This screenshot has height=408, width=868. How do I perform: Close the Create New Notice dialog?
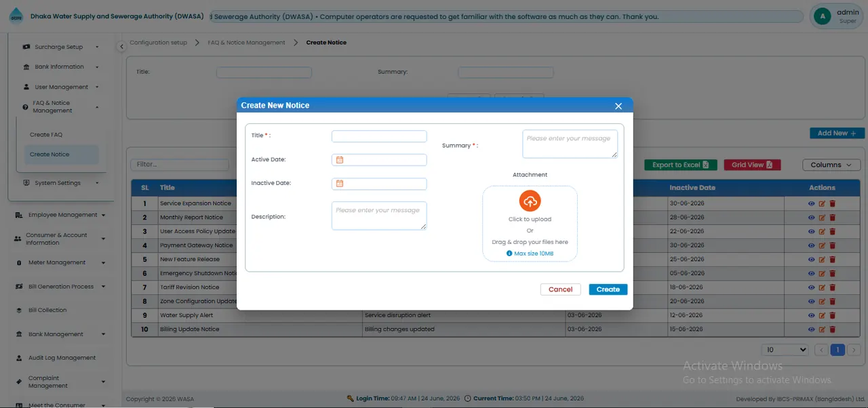point(618,106)
